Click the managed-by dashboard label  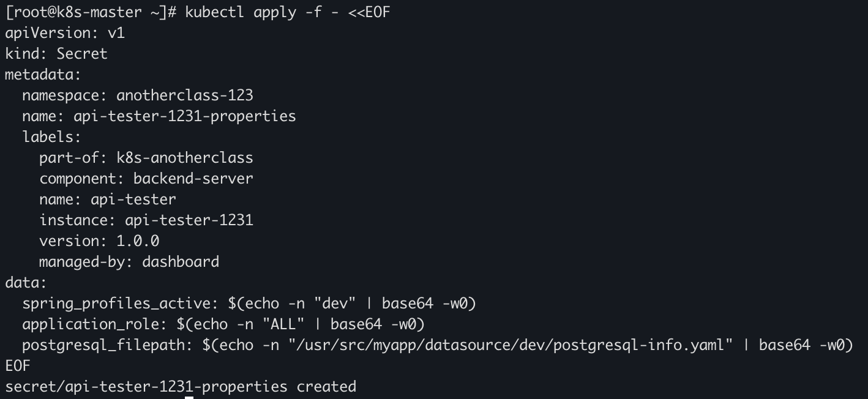pyautogui.click(x=129, y=262)
